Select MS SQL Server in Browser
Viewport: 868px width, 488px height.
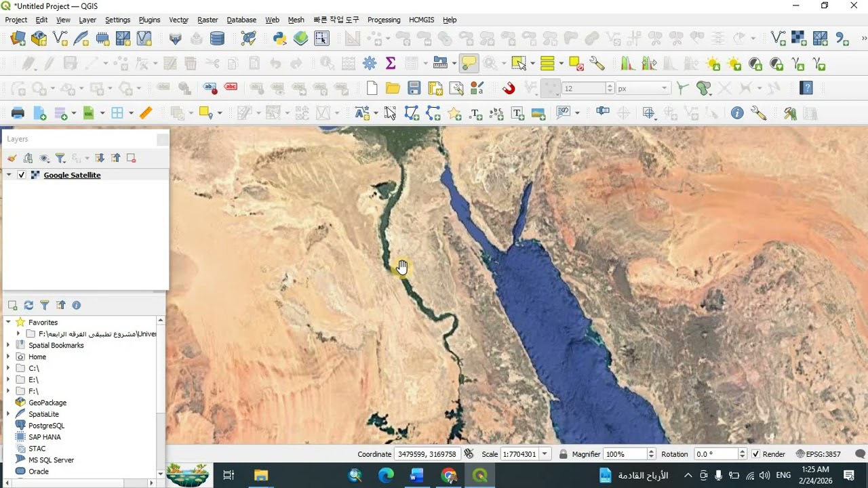pos(51,460)
